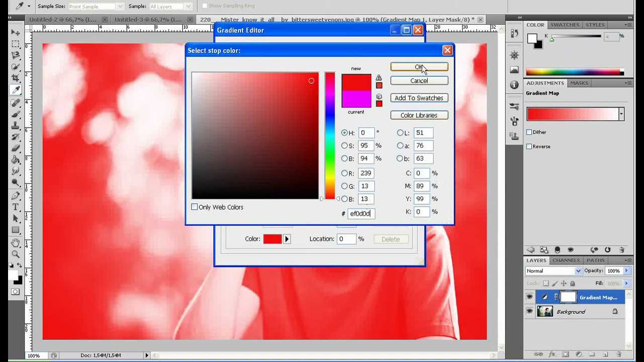Open the Histogram panel icon

(514, 70)
